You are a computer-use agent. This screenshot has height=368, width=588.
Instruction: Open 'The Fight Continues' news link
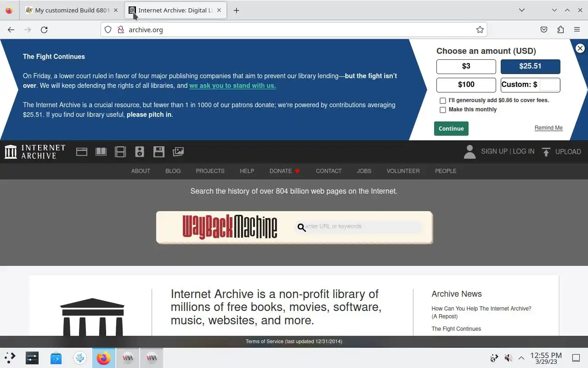[x=456, y=329]
